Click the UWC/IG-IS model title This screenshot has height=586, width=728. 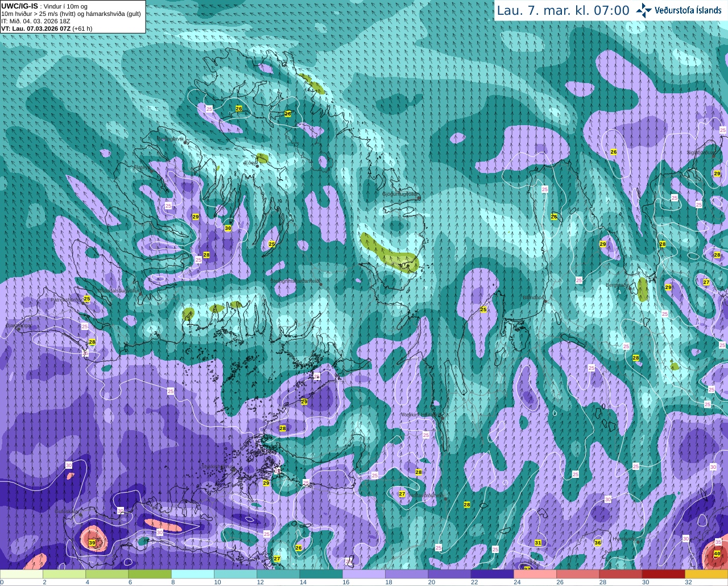point(20,6)
